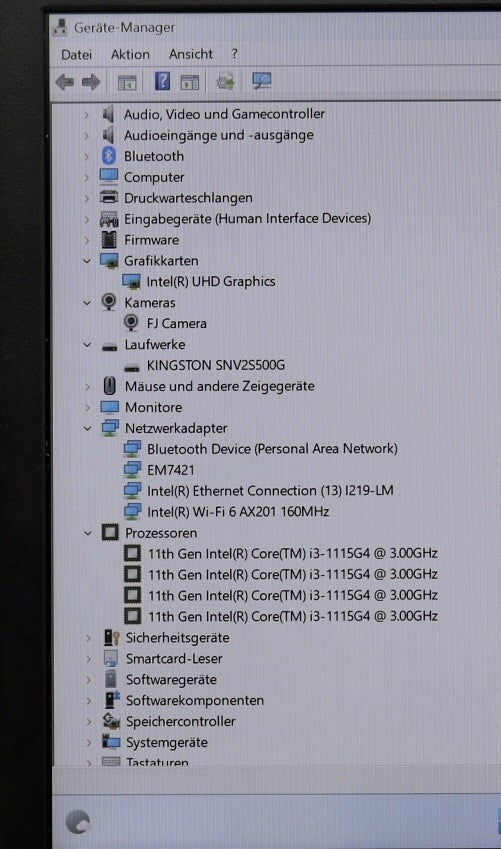501x849 pixels.
Task: Select the KINGSTON SNV2S500G drive
Action: [216, 365]
